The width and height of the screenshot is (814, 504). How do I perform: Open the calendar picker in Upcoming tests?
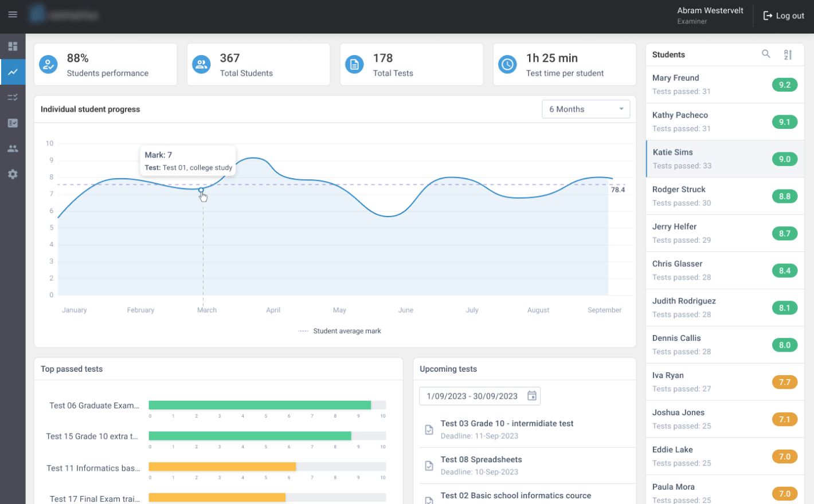[x=531, y=395]
